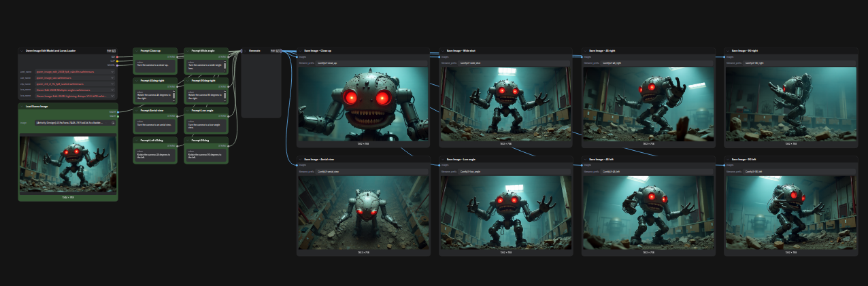
Task: Click the Prompt Close up node collapse icon
Action: pyautogui.click(x=136, y=50)
